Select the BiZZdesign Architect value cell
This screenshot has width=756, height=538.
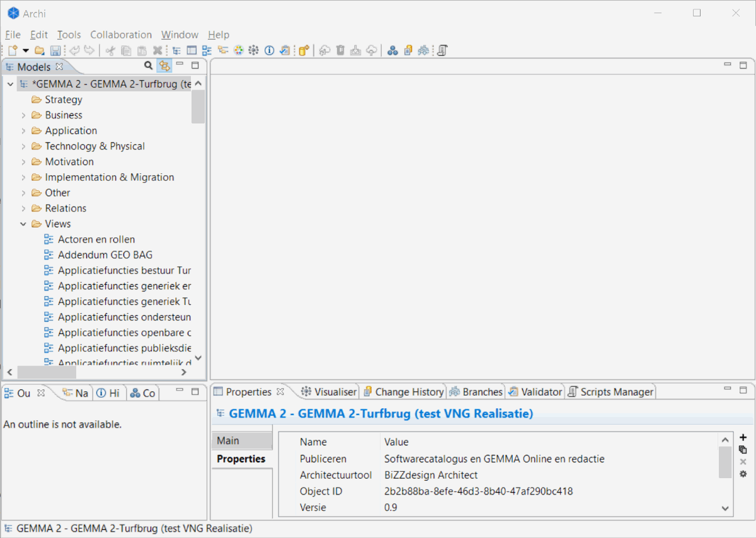(x=431, y=475)
